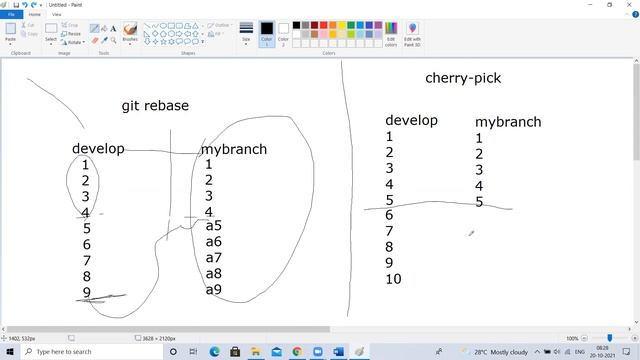
Task: Click the Cut command
Action: [28, 25]
